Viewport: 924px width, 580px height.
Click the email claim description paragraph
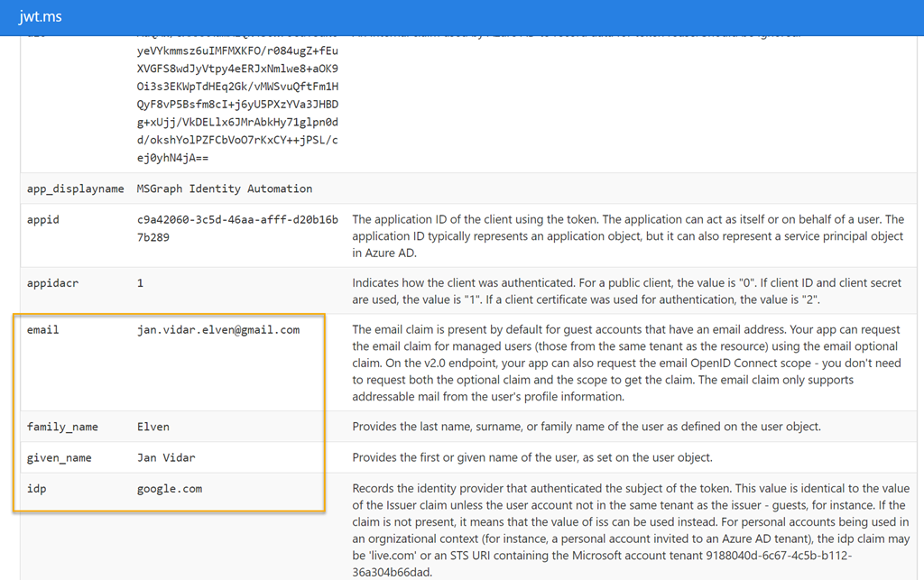pyautogui.click(x=626, y=363)
